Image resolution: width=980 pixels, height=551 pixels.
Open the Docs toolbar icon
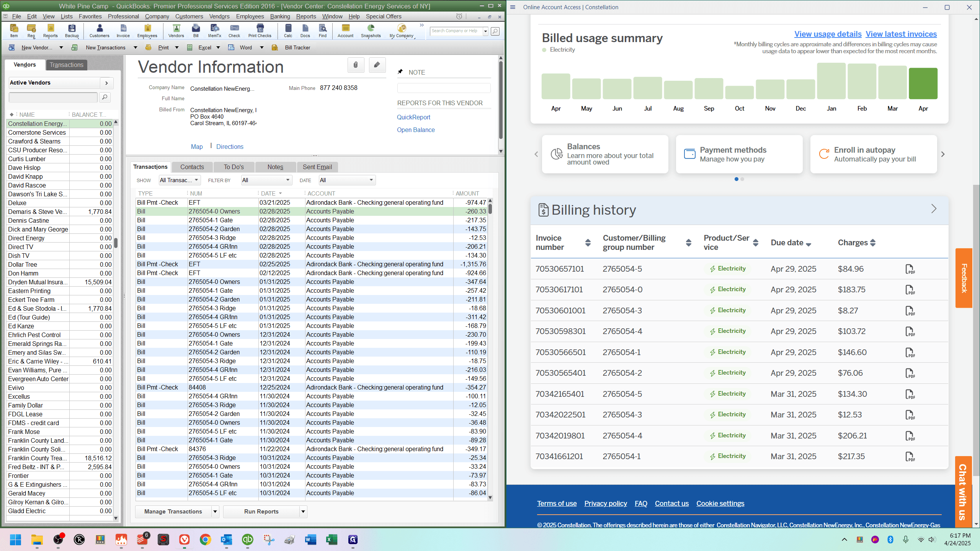(x=305, y=31)
